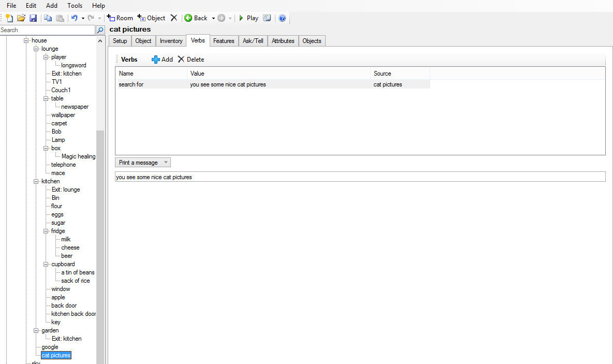Open a file with the folder icon

[21, 18]
